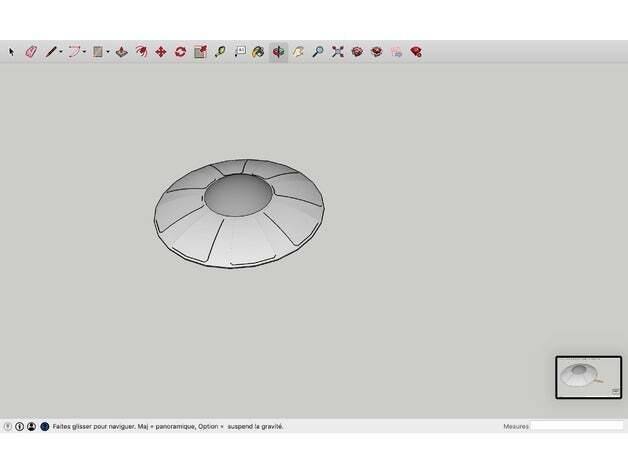Activate the Push/Pull tool
Image resolution: width=628 pixels, height=472 pixels.
122,52
